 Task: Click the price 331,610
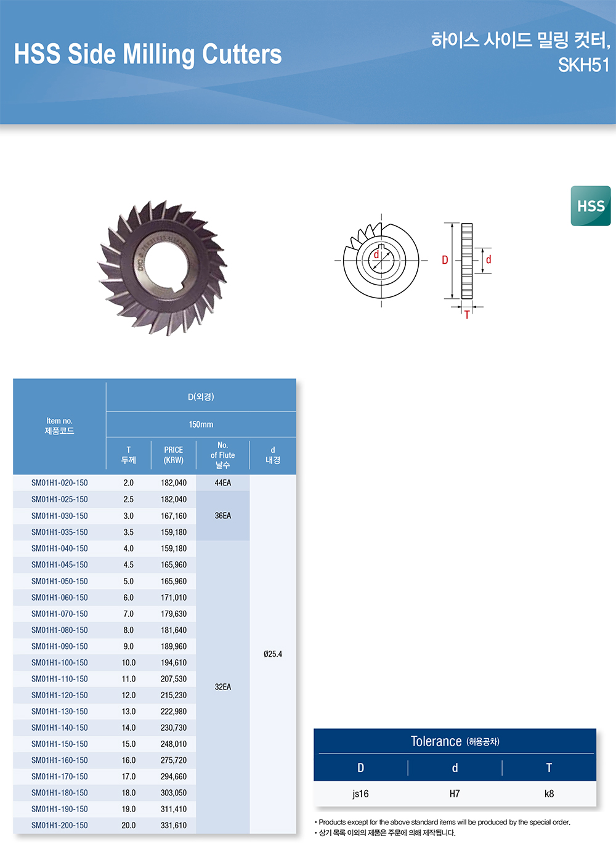174,826
